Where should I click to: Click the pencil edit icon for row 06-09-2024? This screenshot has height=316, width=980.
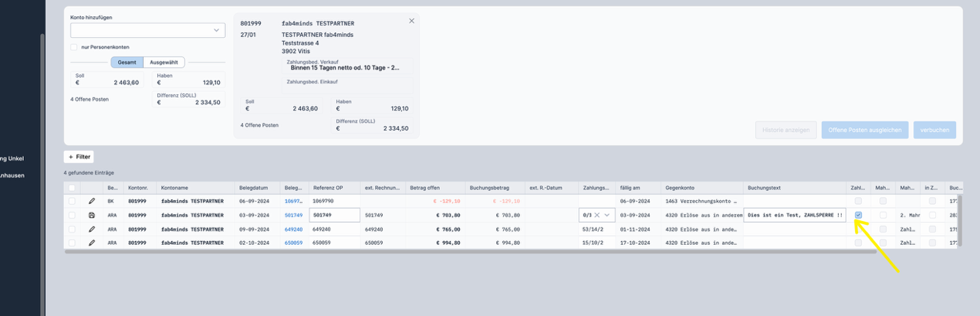tap(92, 201)
